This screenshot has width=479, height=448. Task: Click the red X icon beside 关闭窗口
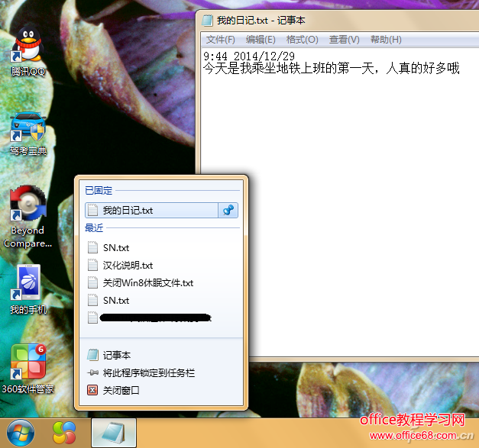pyautogui.click(x=92, y=390)
